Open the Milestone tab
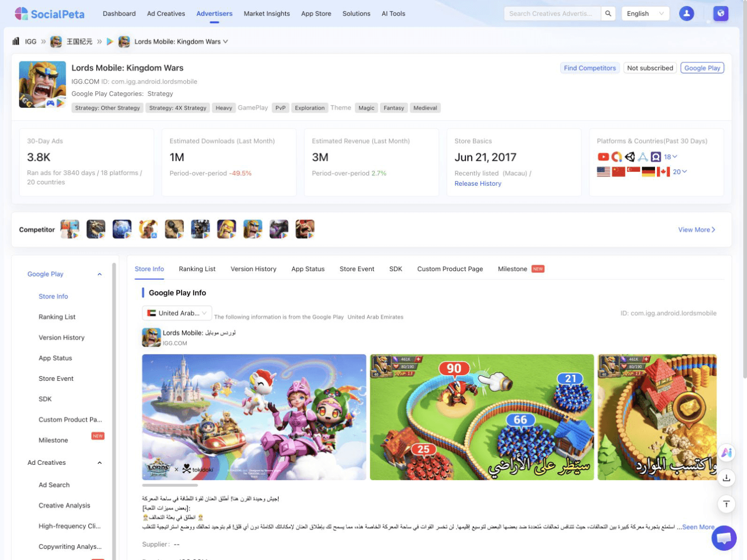The height and width of the screenshot is (560, 747). [x=521, y=269]
